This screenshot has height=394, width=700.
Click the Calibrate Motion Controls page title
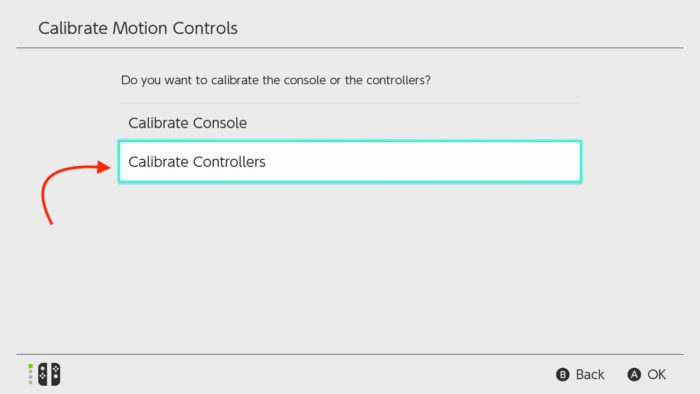pos(138,28)
